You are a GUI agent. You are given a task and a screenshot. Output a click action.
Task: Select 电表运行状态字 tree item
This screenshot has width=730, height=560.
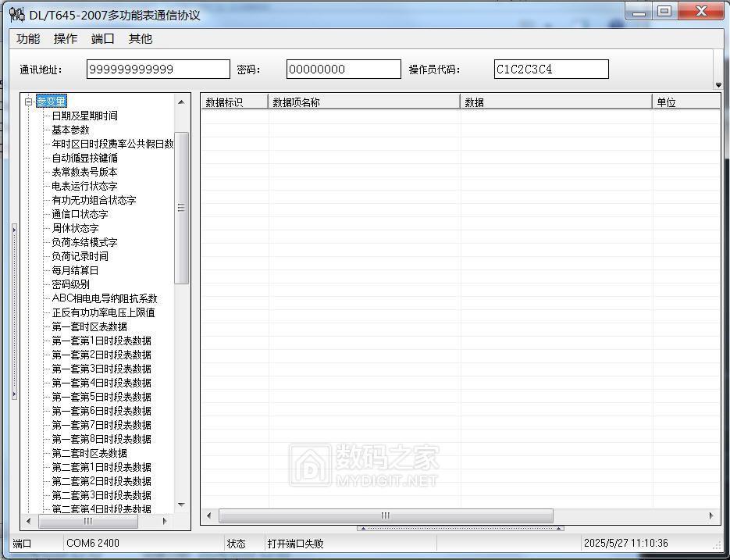[x=84, y=186]
